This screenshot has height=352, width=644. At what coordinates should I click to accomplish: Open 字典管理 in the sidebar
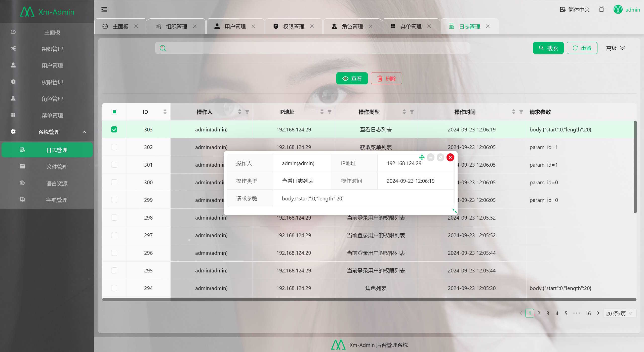(x=47, y=200)
